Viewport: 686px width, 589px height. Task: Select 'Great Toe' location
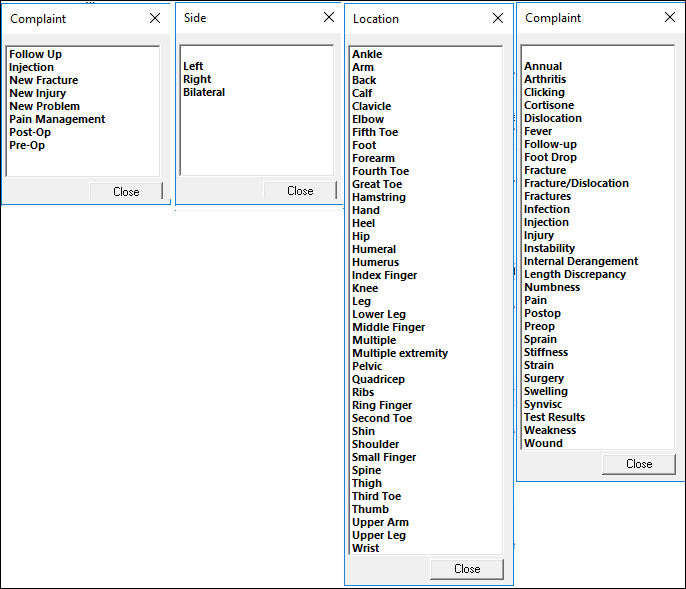377,184
